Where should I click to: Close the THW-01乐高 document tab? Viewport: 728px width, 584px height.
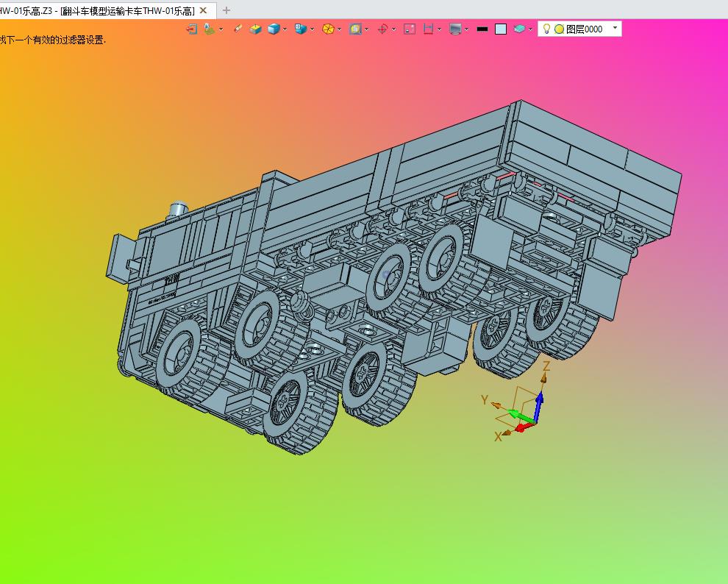coord(203,10)
